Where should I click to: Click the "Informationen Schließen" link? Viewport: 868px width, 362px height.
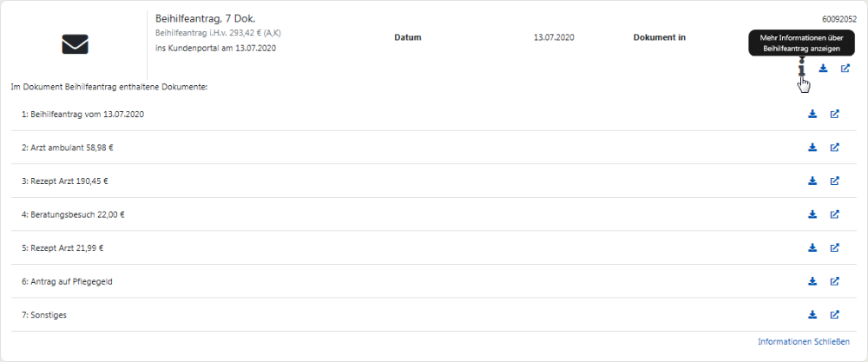click(803, 342)
